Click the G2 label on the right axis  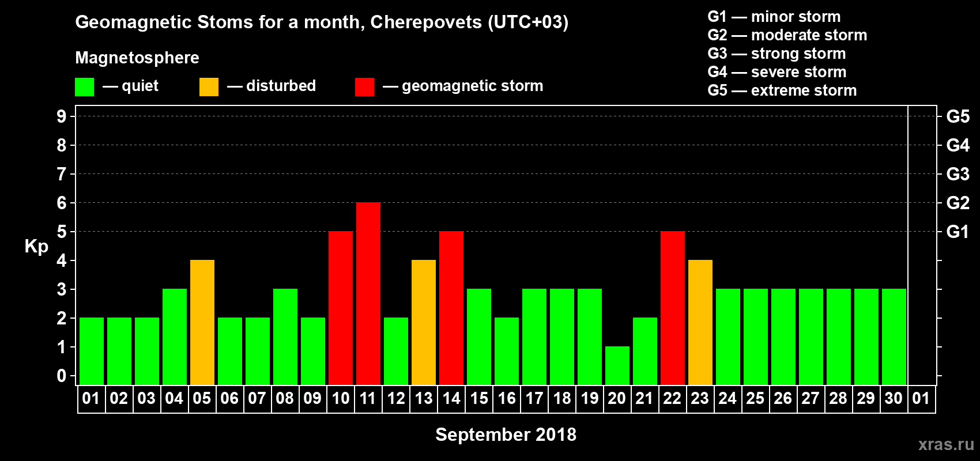click(958, 203)
